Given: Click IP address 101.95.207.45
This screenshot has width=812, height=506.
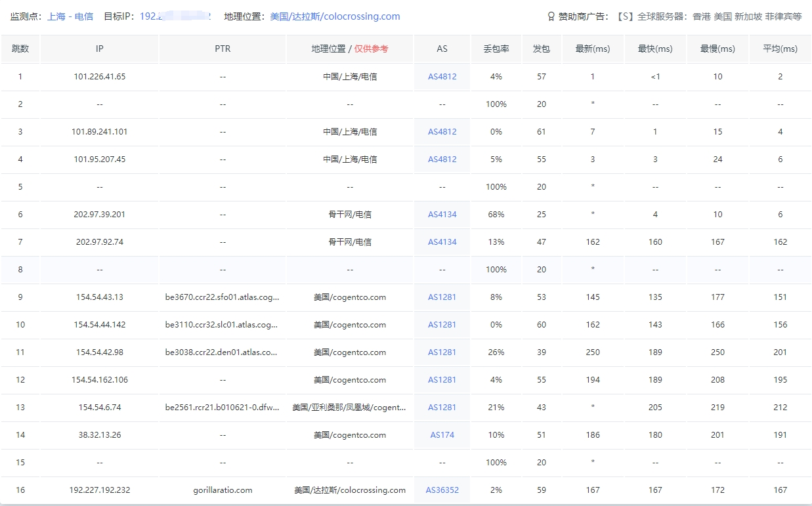Looking at the screenshot, I should tap(100, 159).
